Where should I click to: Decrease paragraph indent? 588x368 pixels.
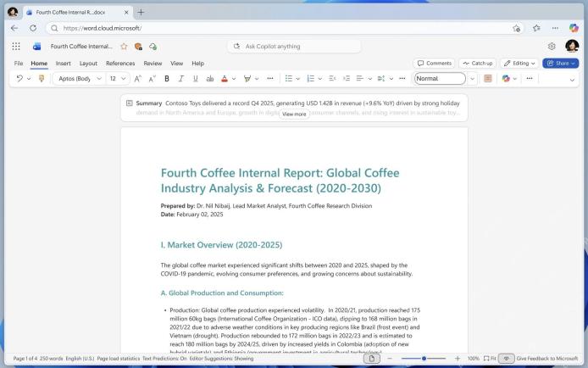click(332, 78)
